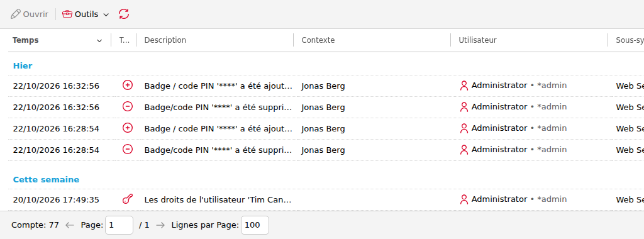Click 'a été suppri...' description at 16:32:56
Screen dimensions: 644x239
(x=218, y=108)
